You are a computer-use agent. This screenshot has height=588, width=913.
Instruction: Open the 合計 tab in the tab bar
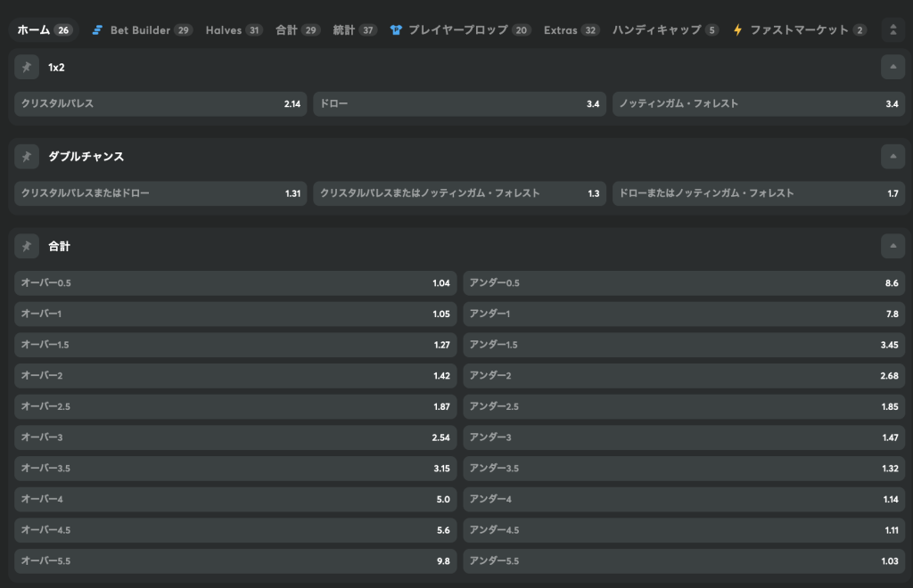pyautogui.click(x=297, y=30)
